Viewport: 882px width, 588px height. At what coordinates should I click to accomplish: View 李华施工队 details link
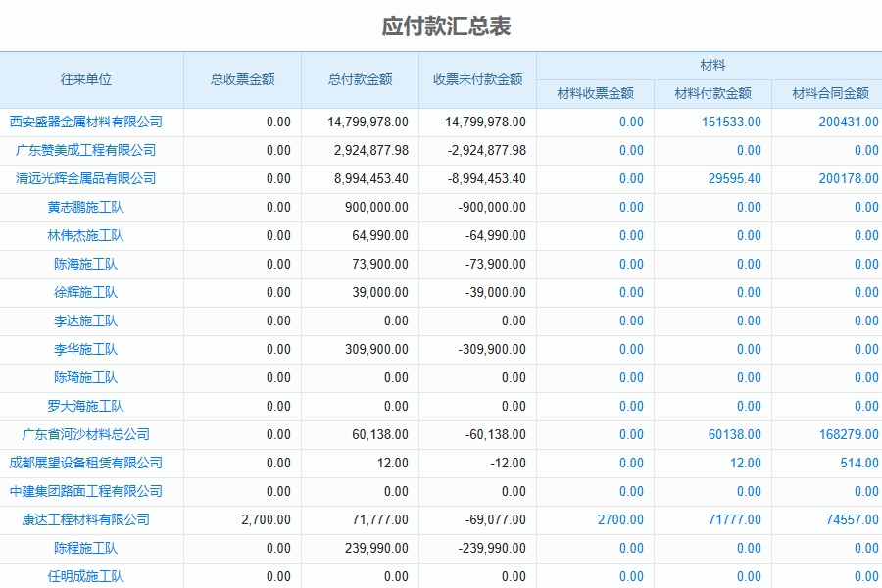92,349
